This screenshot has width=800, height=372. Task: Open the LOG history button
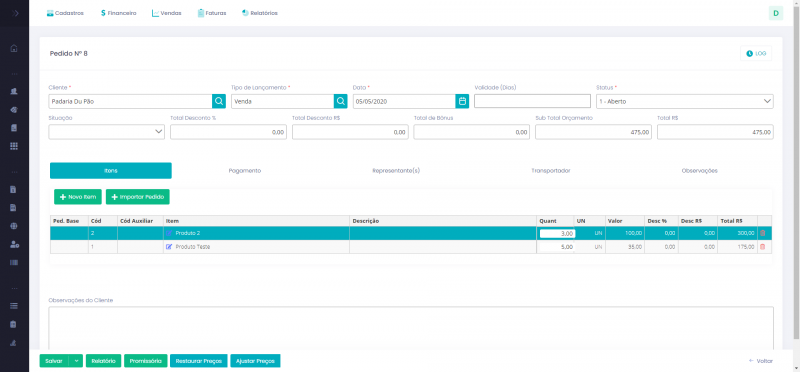tap(756, 53)
